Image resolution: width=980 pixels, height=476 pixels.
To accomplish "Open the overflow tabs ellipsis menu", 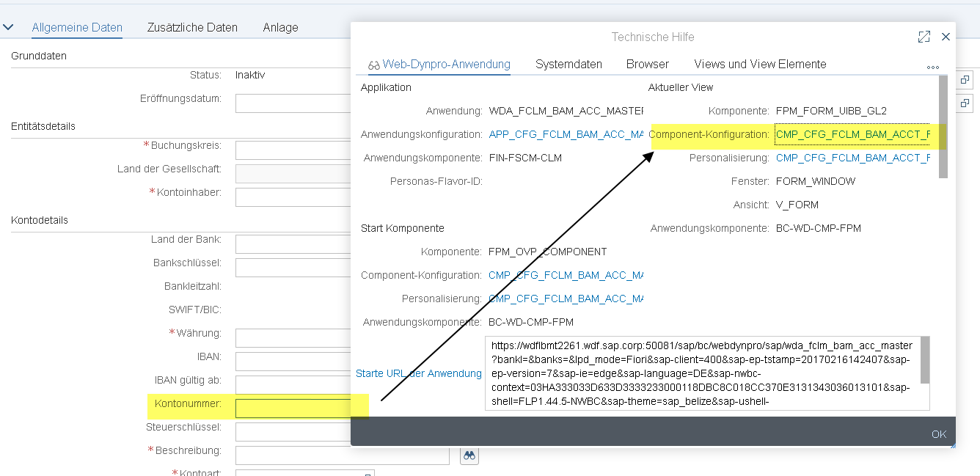I will pos(932,67).
